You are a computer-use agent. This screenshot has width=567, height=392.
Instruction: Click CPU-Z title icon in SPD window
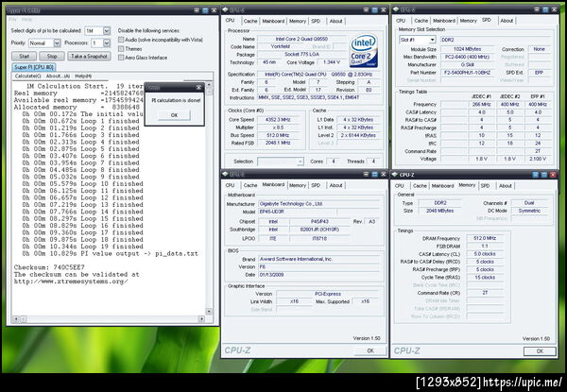[x=396, y=9]
